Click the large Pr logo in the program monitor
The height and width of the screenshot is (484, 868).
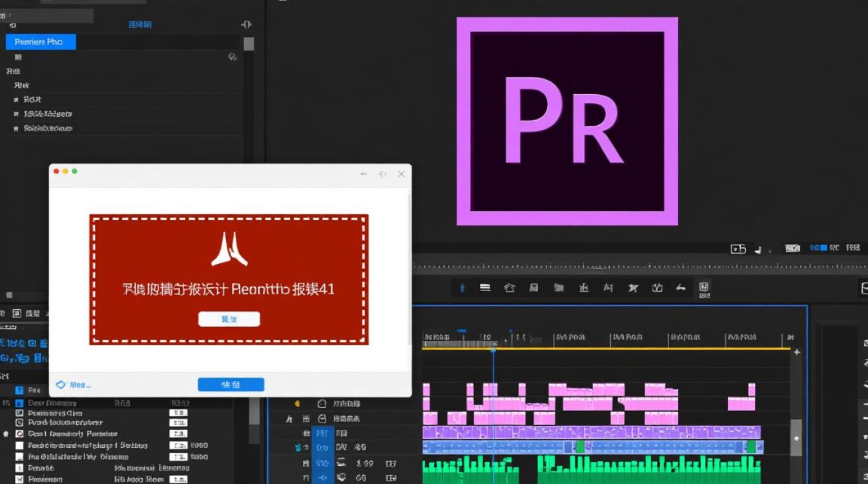point(567,121)
